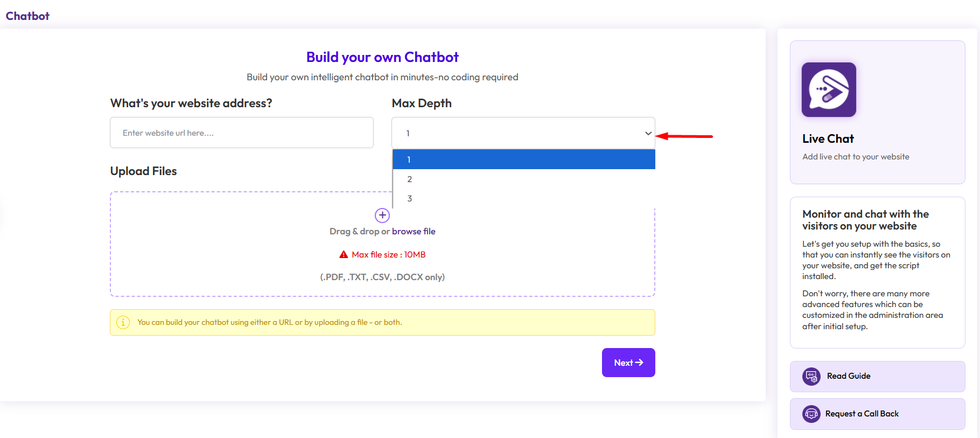
Task: Click the Live Chat card heading
Action: click(x=828, y=139)
